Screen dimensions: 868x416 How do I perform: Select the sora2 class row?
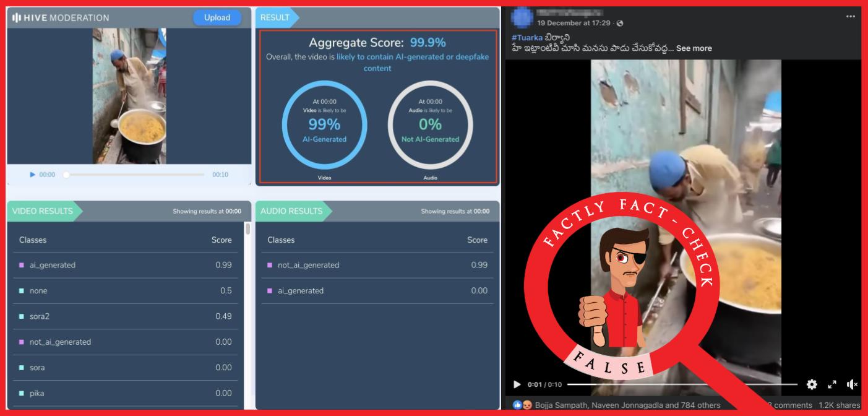[x=125, y=316]
